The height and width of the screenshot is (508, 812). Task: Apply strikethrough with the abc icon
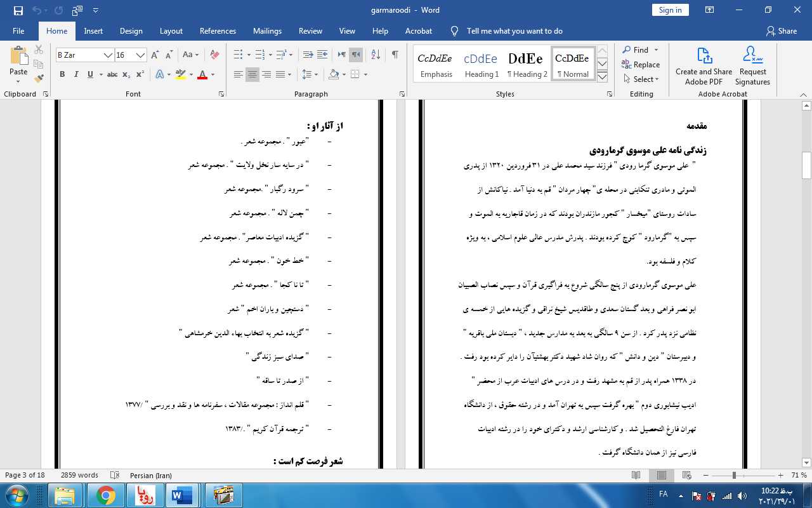point(112,75)
